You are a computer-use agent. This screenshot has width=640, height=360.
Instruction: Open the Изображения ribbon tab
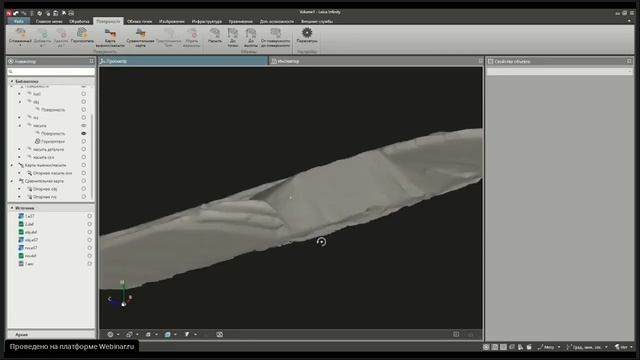pos(172,21)
